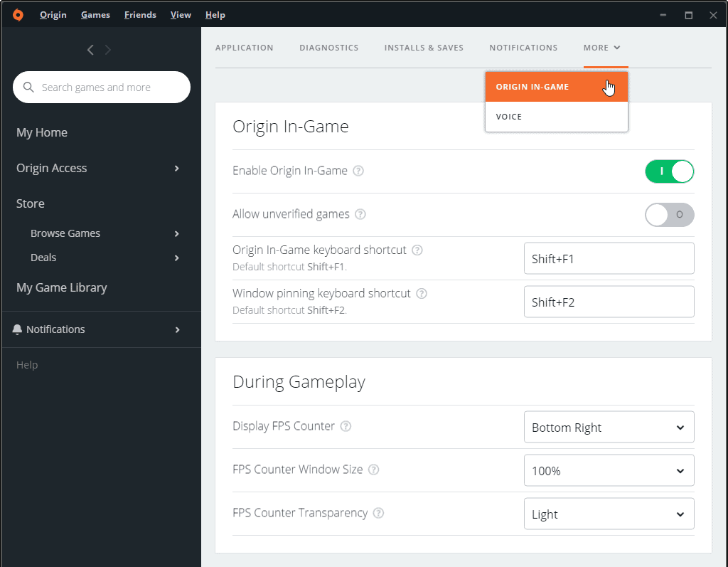Viewport: 728px width, 567px height.
Task: Open Browse Games in sidebar
Action: click(x=65, y=233)
